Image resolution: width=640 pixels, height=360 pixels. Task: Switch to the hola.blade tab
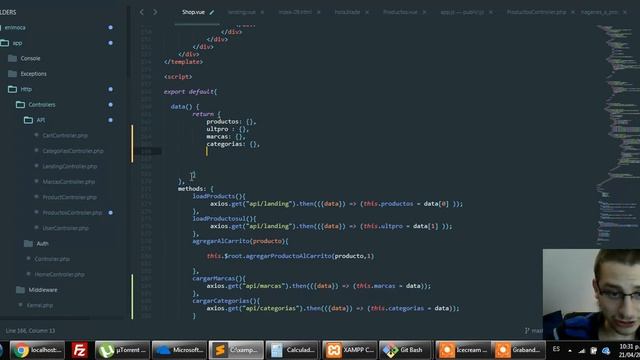[347, 12]
